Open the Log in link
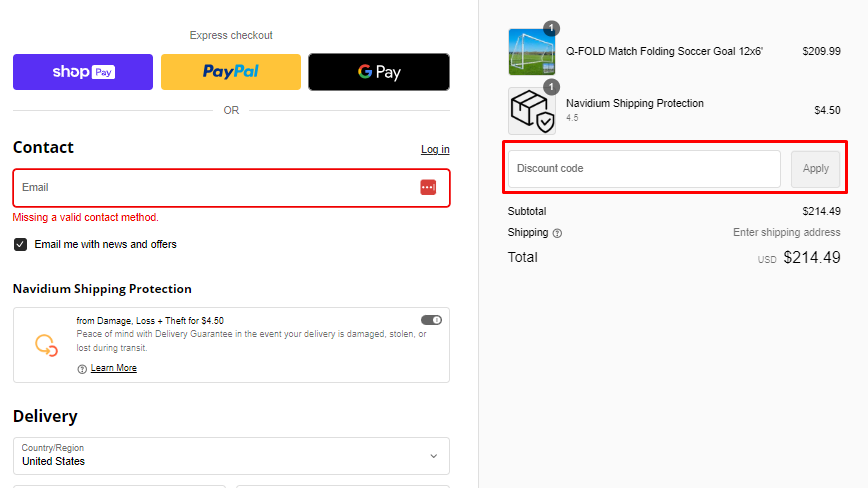The image size is (868, 488). 435,149
